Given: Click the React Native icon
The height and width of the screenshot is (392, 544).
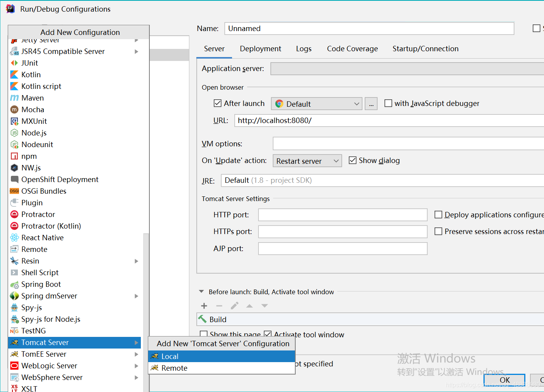Looking at the screenshot, I should coord(14,238).
